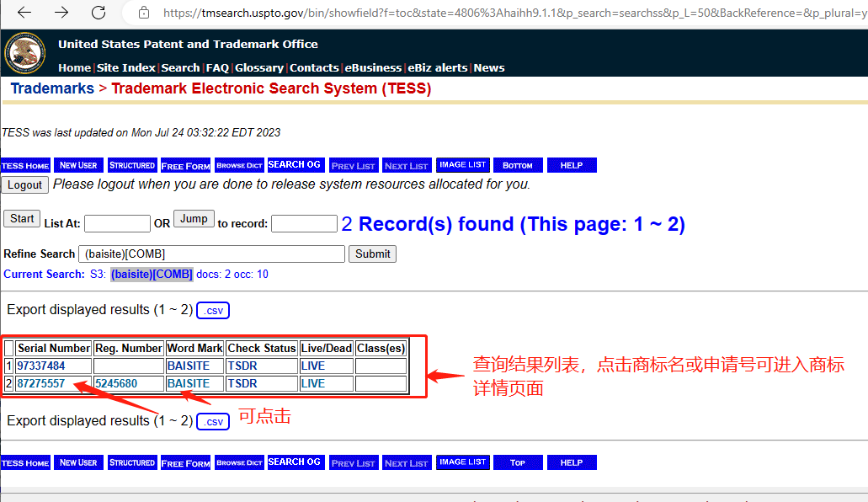The width and height of the screenshot is (868, 502).
Task: Click the top TESS Home button
Action: click(x=25, y=166)
